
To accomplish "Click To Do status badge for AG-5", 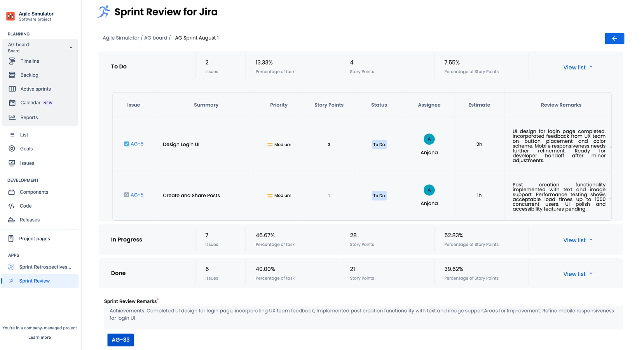I will 379,196.
